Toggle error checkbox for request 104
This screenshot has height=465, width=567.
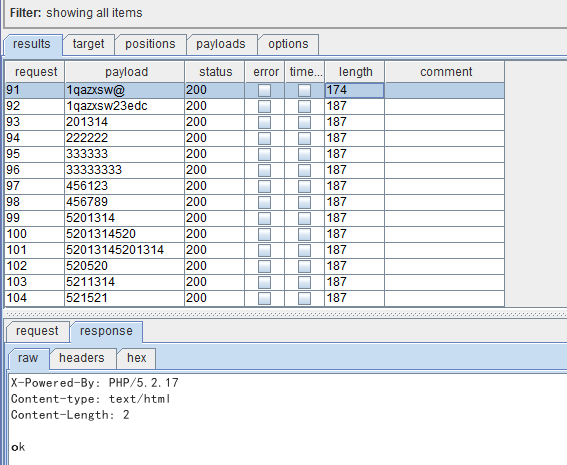[x=265, y=298]
